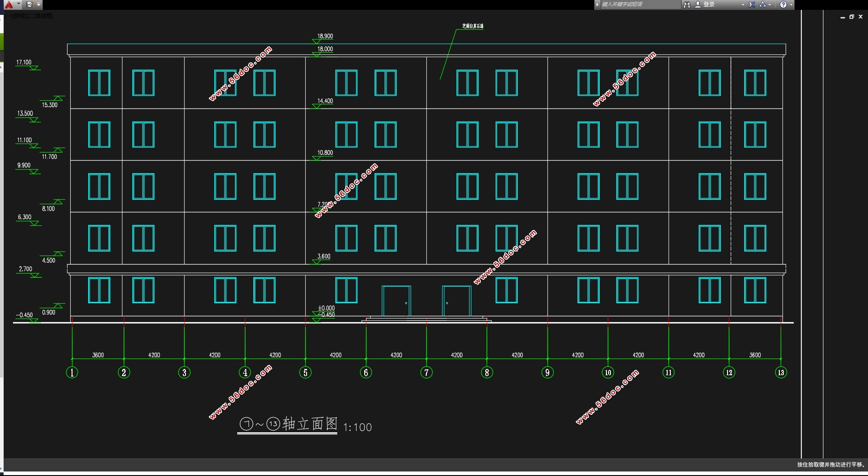Open the AutoCAD application menu logo
This screenshot has width=868, height=476.
(9, 4)
